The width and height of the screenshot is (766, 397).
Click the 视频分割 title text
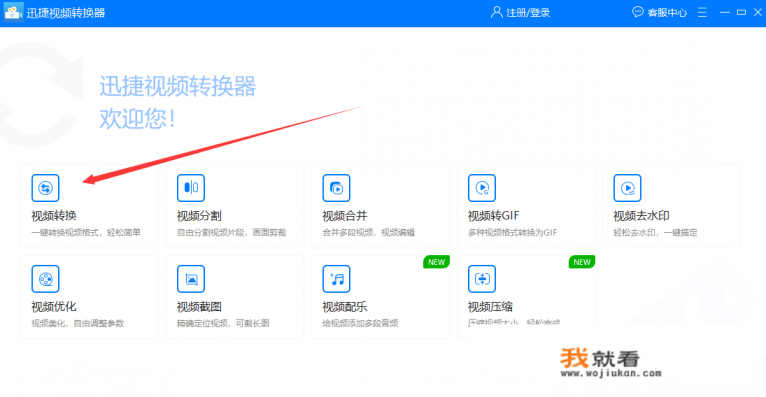tap(199, 216)
